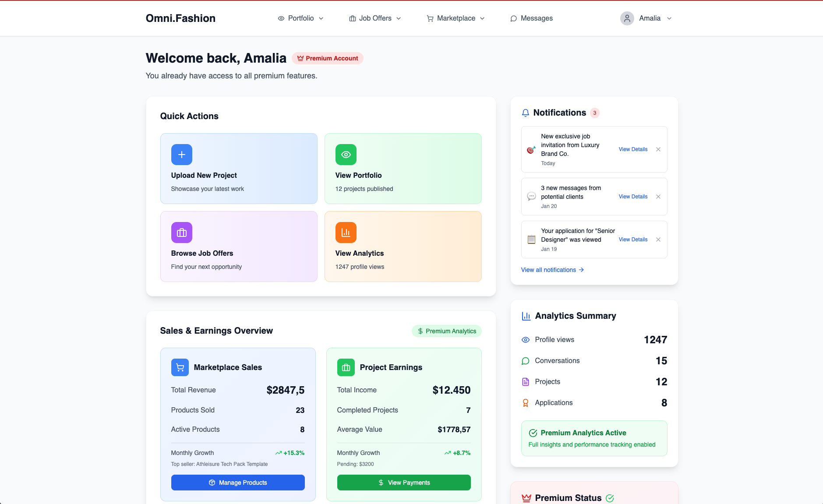This screenshot has width=823, height=504.
Task: Dismiss the Senior Designer application notification
Action: (x=658, y=240)
